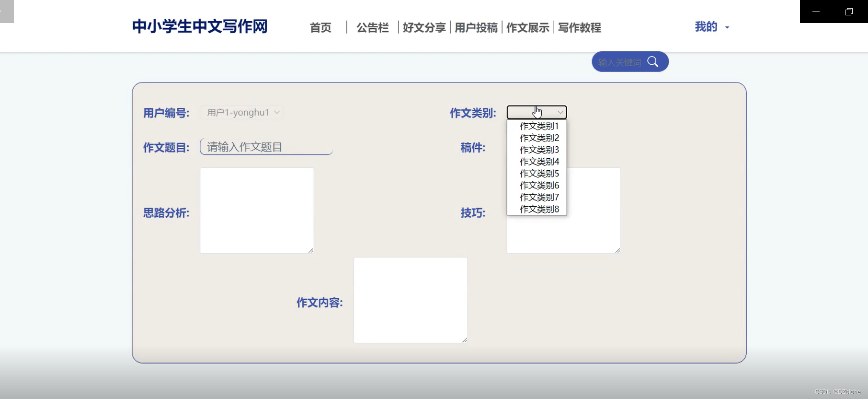Select 作文类别2 from the list

537,138
